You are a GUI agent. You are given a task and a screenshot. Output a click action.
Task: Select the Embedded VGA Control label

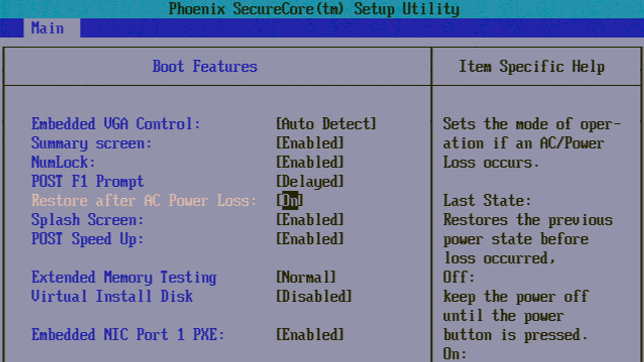coord(116,124)
